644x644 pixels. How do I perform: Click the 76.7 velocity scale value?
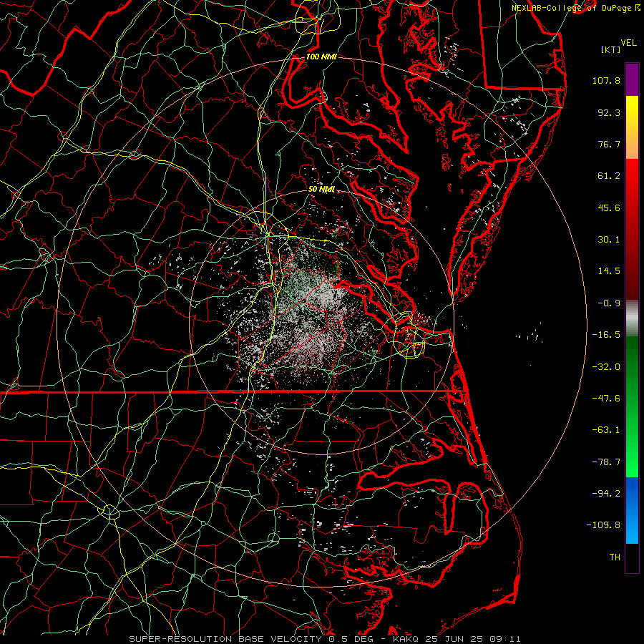[609, 144]
